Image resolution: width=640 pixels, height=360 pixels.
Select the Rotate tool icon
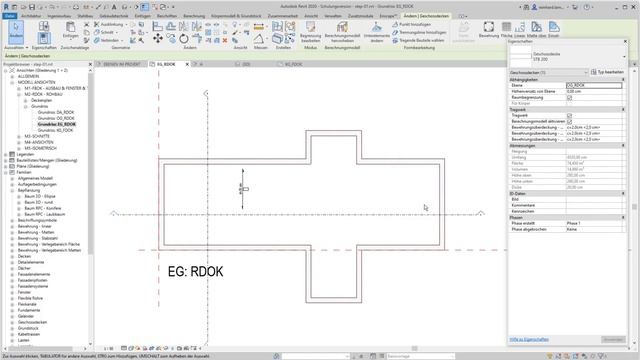(x=184, y=39)
